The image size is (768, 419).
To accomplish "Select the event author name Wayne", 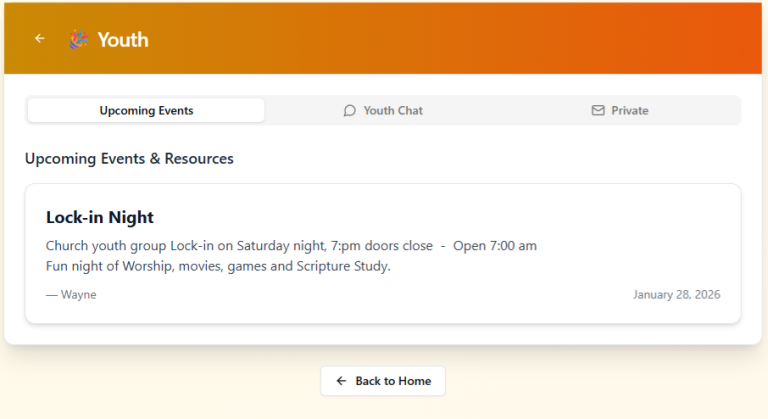I will point(78,295).
